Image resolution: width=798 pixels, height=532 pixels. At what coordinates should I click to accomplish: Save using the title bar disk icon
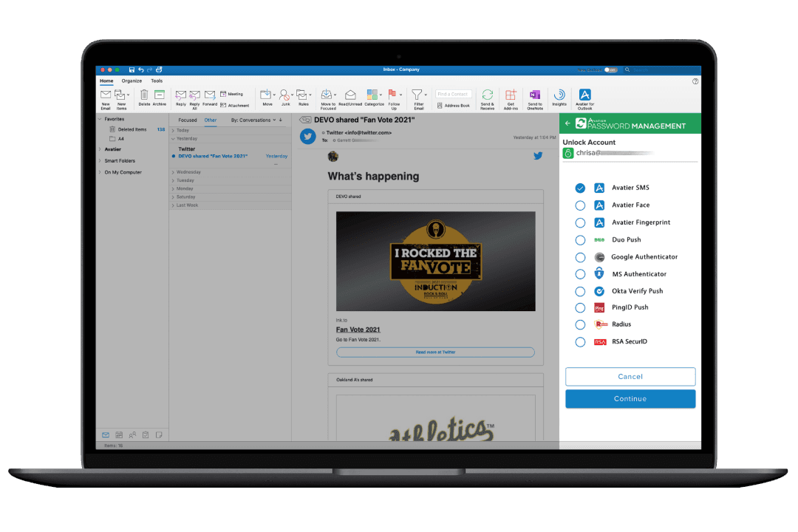pyautogui.click(x=132, y=69)
